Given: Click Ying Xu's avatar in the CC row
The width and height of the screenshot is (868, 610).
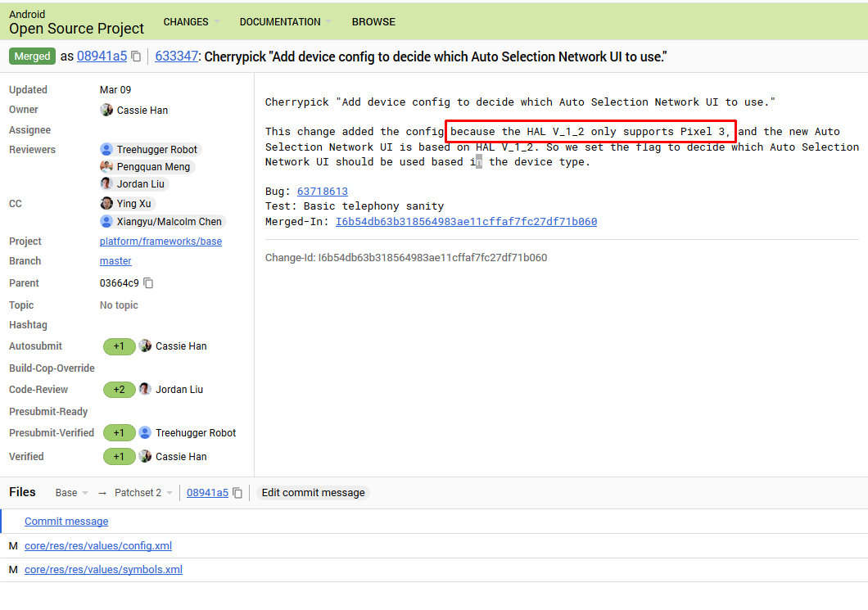Looking at the screenshot, I should 106,204.
